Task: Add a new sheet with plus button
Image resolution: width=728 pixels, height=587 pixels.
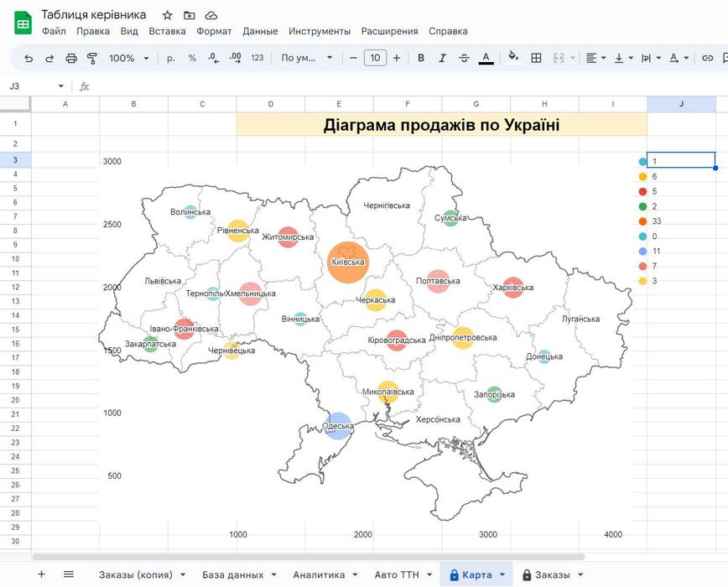Action: pyautogui.click(x=41, y=574)
